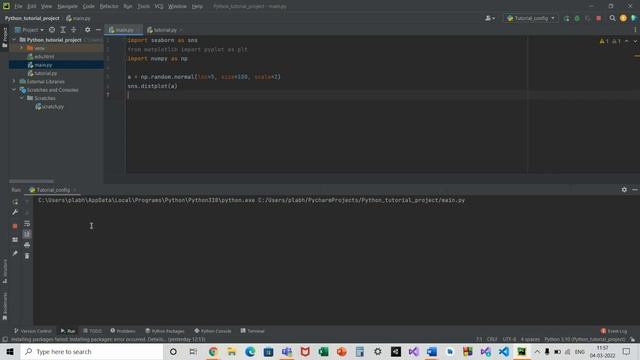Open the VCS menu
640x360 pixels.
[x=159, y=7]
